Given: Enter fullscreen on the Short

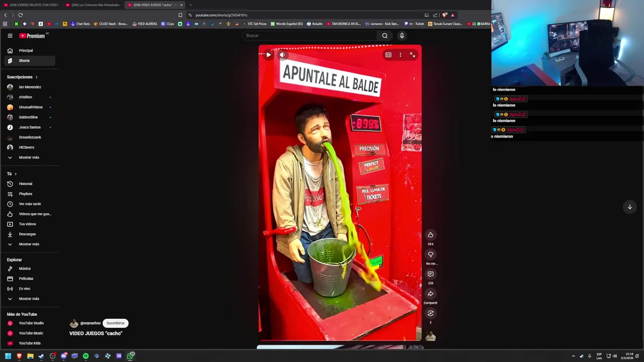Looking at the screenshot, I should [x=413, y=55].
